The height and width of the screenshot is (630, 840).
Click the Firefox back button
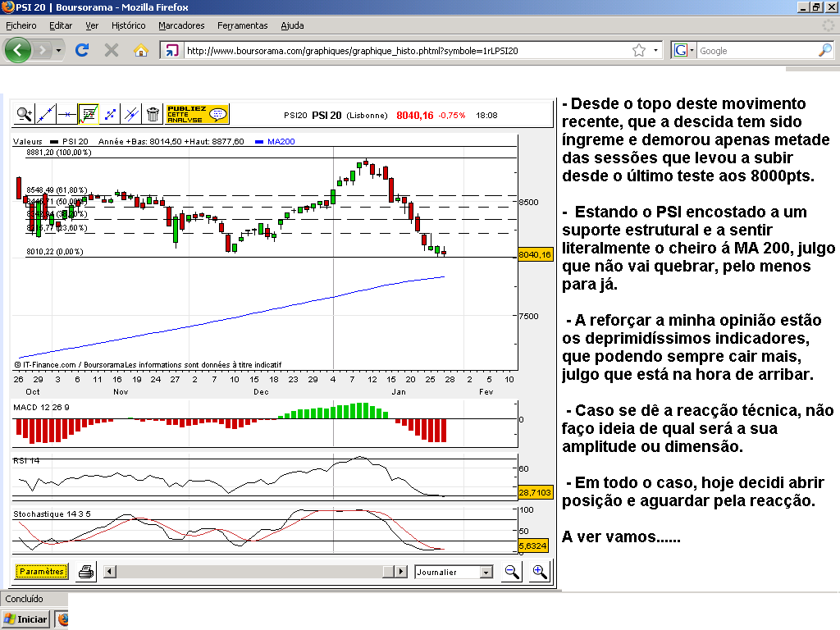[18, 50]
